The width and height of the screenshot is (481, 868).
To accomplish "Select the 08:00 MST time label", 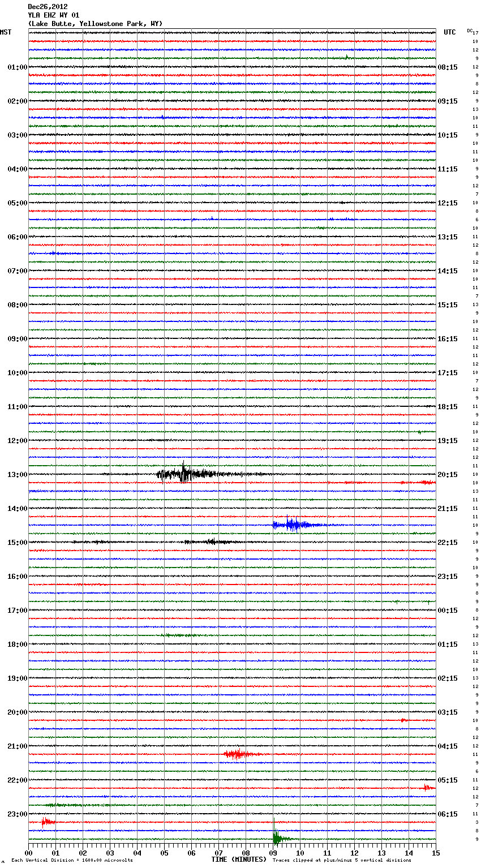I will [17, 305].
